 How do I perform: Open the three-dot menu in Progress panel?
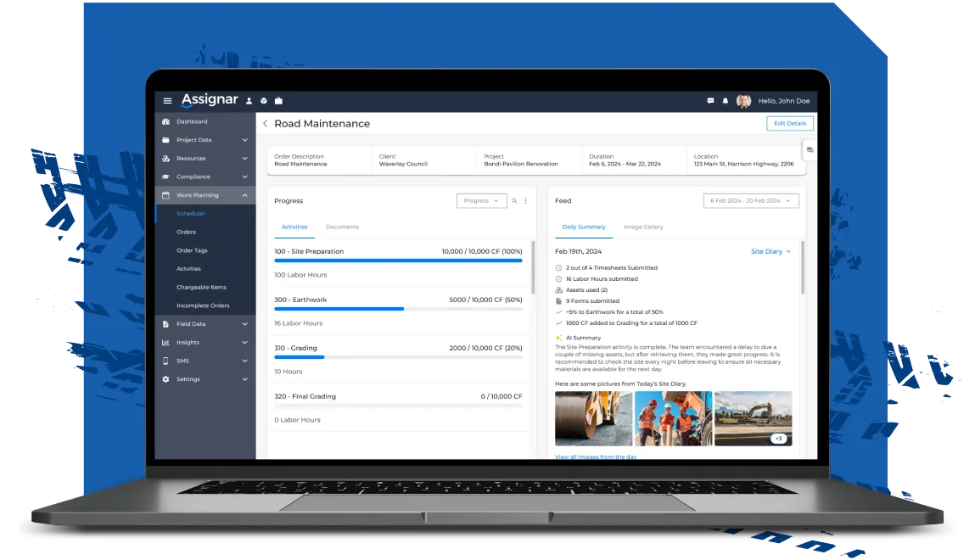[x=525, y=201]
